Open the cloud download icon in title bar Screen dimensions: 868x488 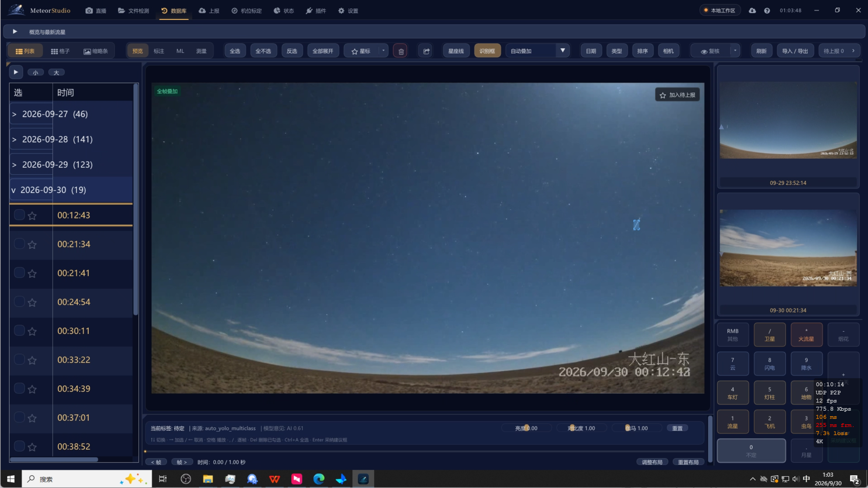tap(752, 11)
